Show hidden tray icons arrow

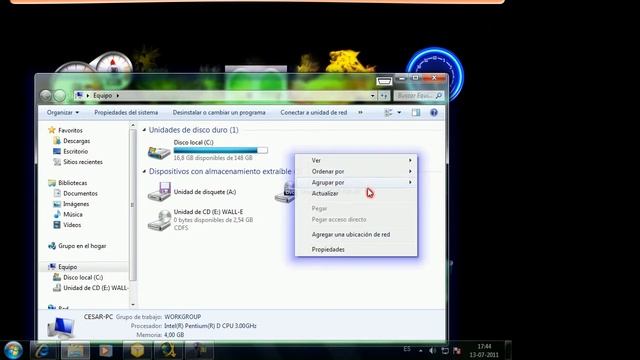(420, 350)
